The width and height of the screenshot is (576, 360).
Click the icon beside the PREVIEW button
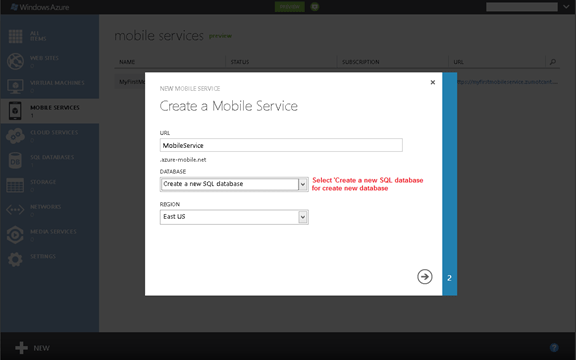(x=315, y=7)
